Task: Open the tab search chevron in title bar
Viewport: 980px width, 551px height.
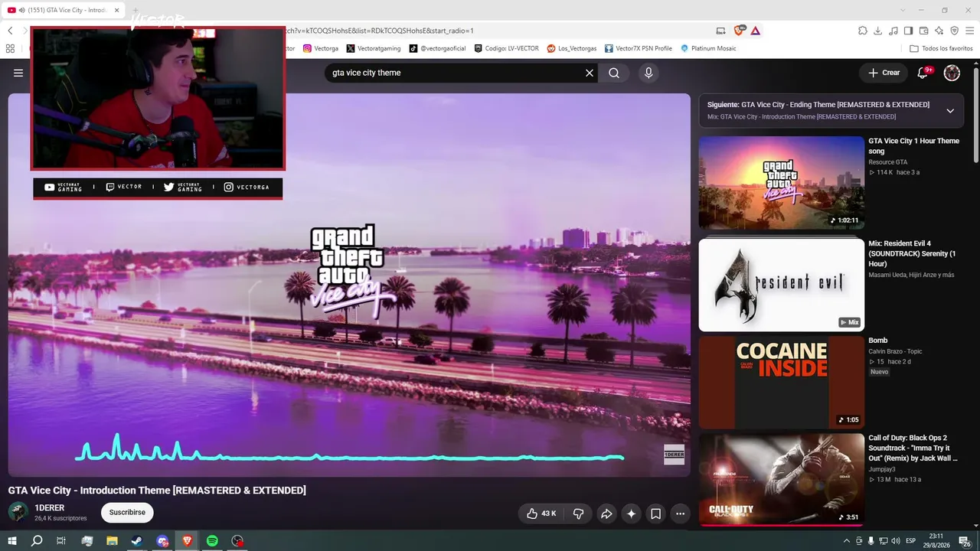Action: coord(903,10)
